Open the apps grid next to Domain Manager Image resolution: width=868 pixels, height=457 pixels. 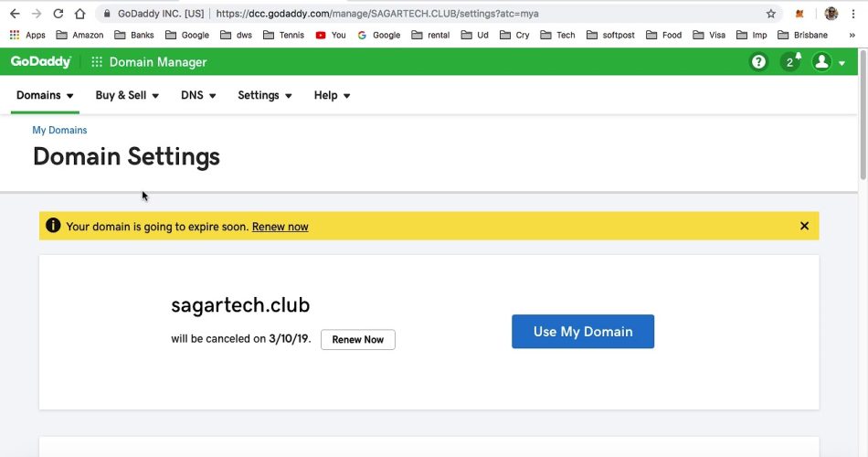(97, 62)
